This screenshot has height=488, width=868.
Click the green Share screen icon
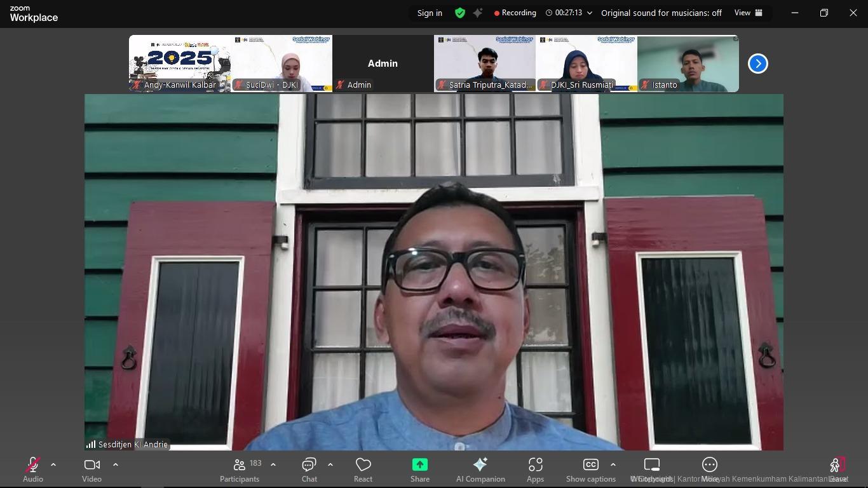click(x=419, y=464)
